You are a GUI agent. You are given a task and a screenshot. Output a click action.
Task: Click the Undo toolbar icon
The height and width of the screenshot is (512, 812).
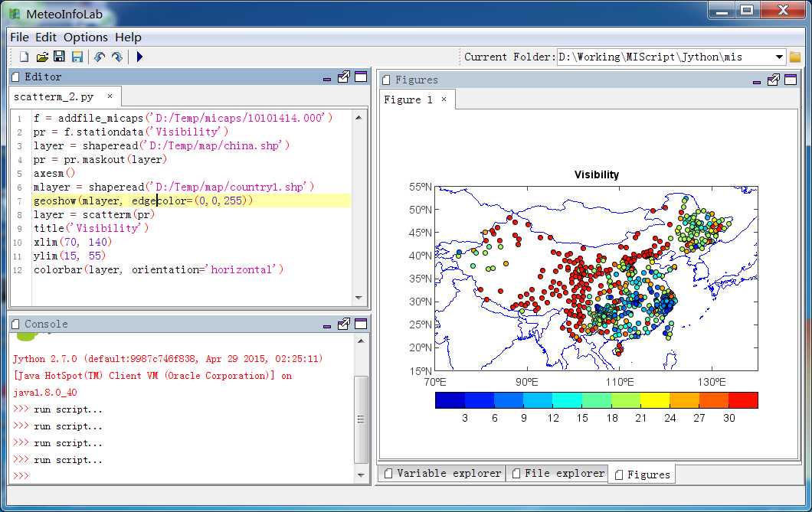coord(100,57)
